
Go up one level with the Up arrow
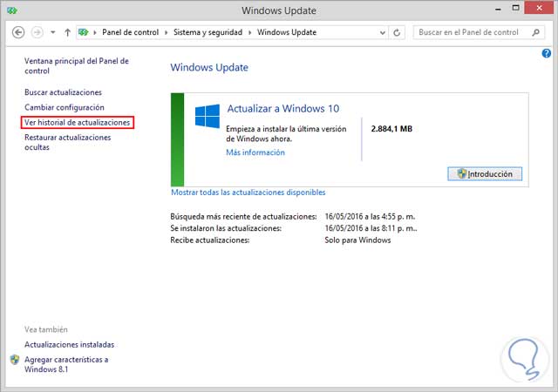click(x=67, y=32)
